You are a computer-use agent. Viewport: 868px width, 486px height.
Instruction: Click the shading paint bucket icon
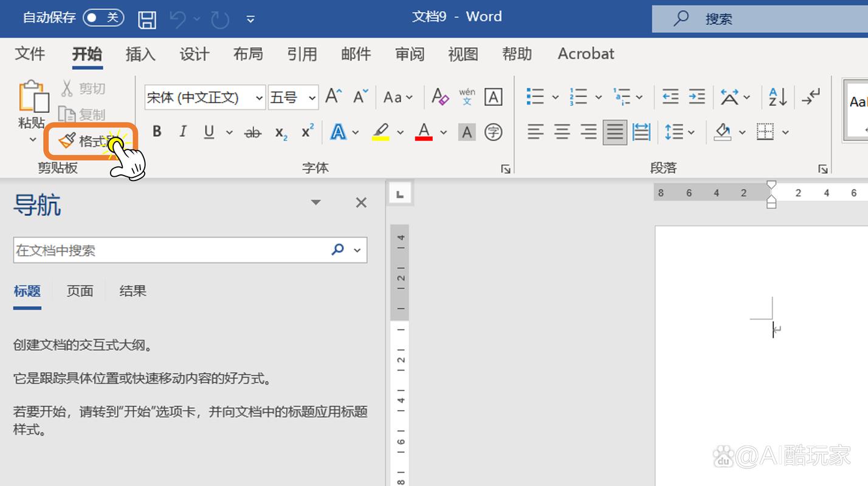coord(722,131)
